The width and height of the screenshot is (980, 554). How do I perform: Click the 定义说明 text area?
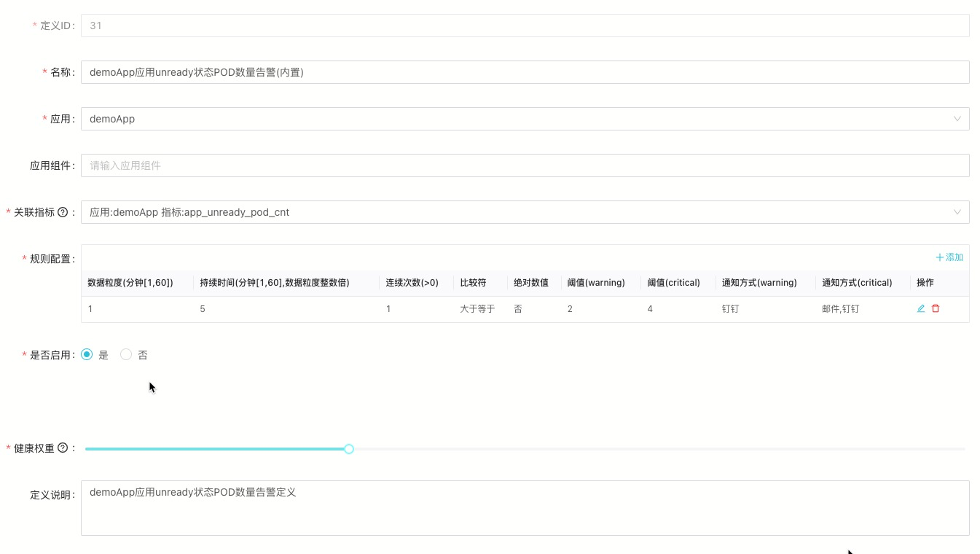click(525, 508)
